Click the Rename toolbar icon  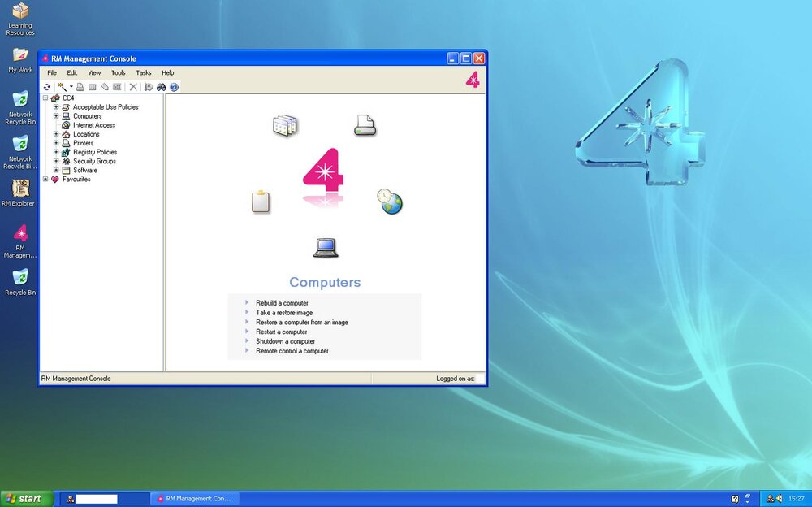(117, 87)
